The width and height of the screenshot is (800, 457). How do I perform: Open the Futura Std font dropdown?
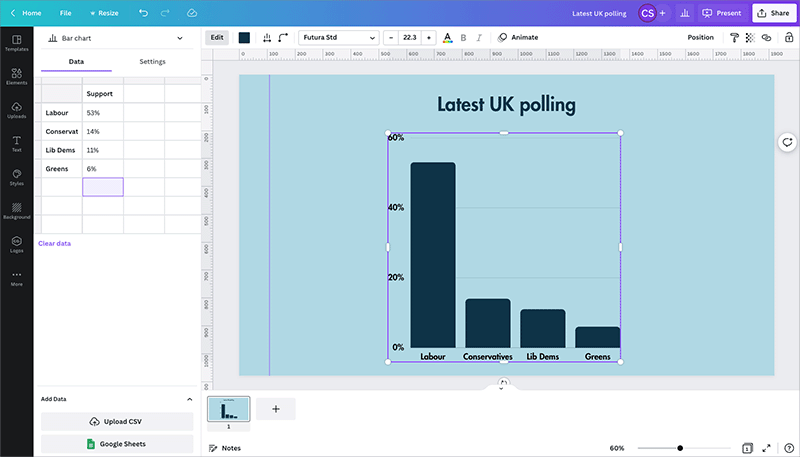coord(339,37)
